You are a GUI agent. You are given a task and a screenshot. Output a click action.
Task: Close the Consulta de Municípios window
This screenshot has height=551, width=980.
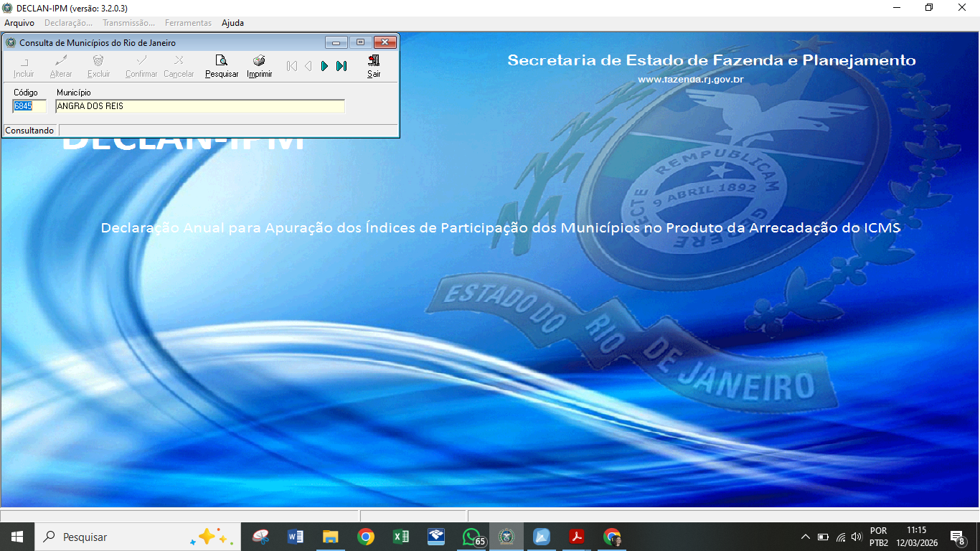click(x=385, y=42)
